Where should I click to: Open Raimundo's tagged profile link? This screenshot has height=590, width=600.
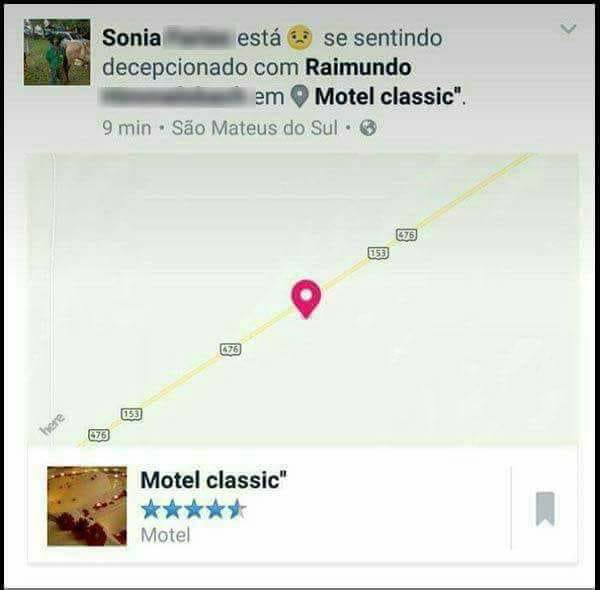(x=358, y=67)
